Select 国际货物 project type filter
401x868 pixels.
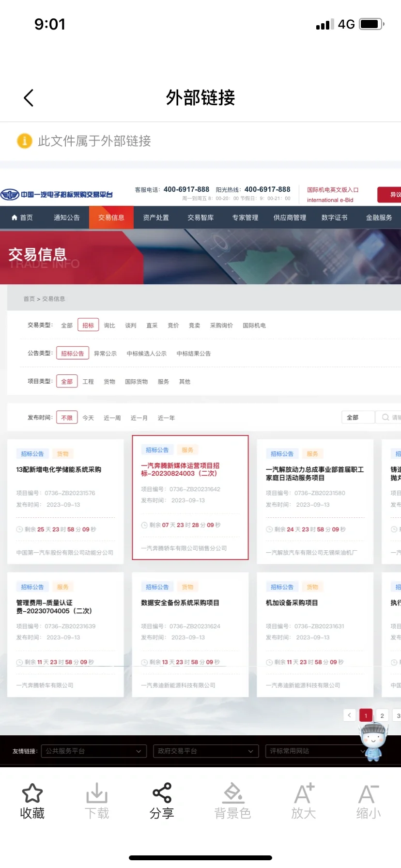pyautogui.click(x=137, y=382)
